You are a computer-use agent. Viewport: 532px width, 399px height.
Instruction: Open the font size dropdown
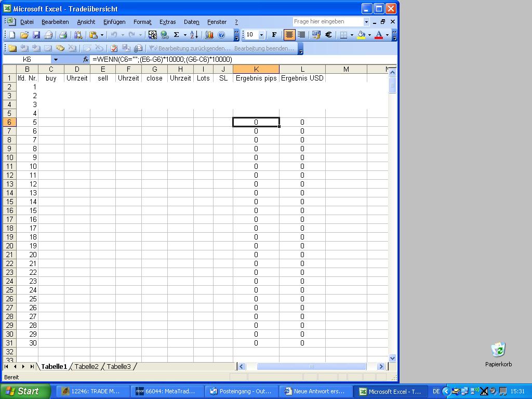click(x=262, y=35)
